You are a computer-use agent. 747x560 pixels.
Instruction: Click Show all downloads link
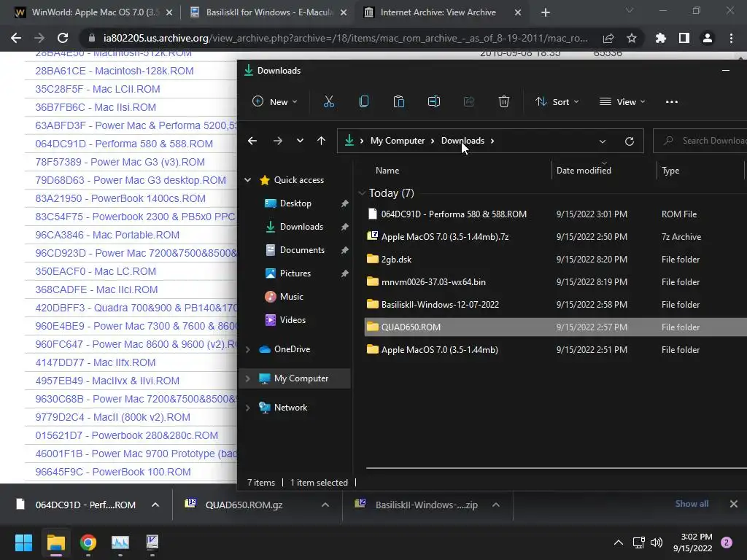pyautogui.click(x=692, y=504)
